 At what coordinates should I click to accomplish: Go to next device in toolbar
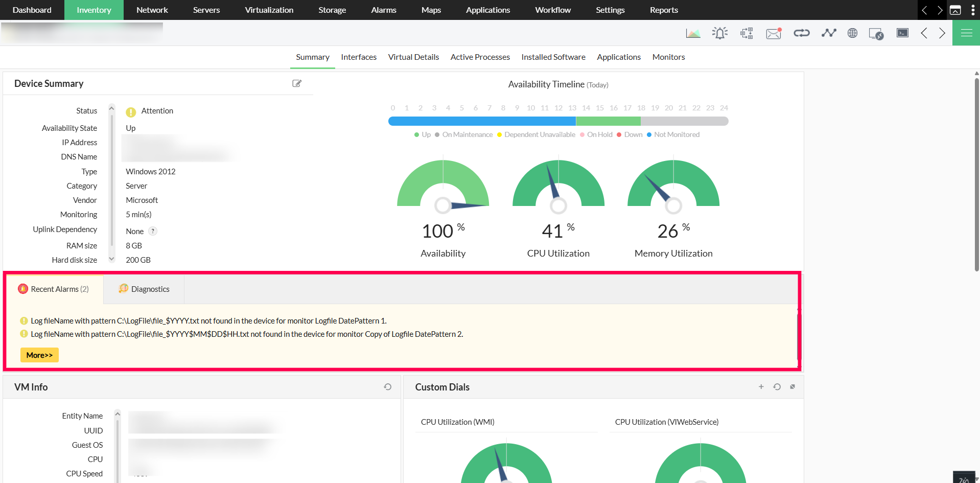tap(942, 33)
